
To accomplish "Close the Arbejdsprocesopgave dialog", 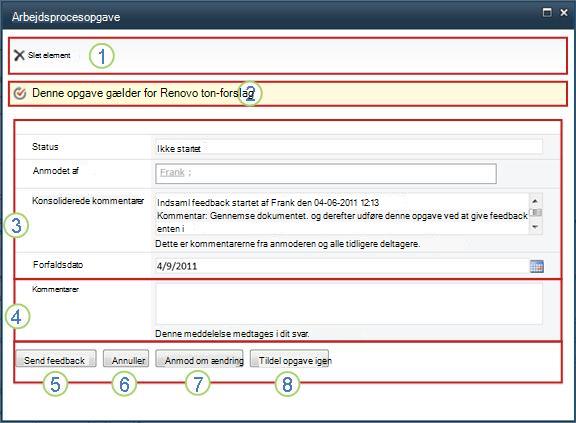I will coord(564,12).
